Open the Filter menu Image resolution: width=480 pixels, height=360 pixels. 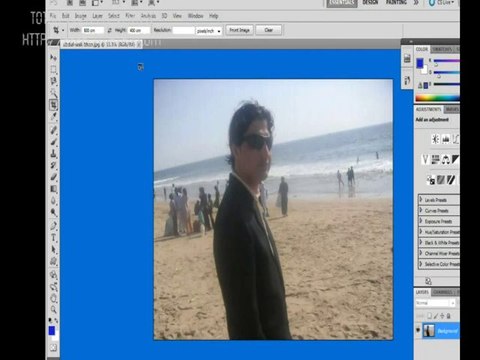[130, 16]
